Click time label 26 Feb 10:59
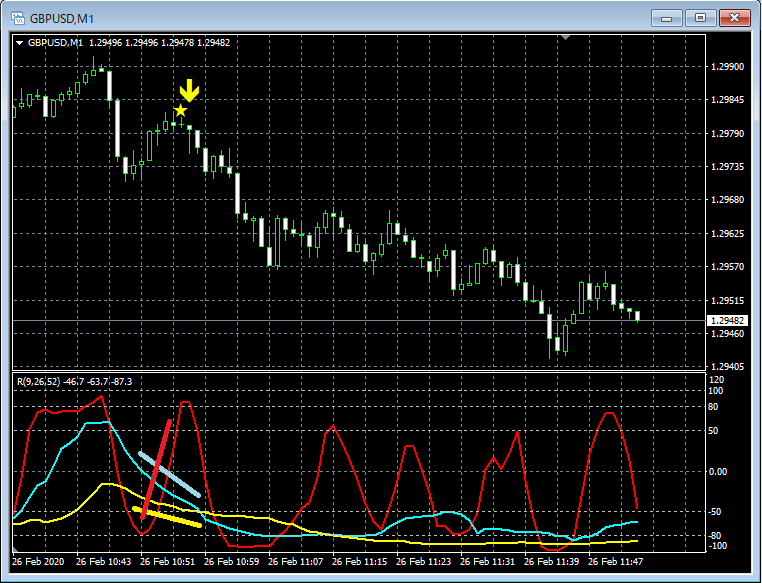 [x=231, y=562]
